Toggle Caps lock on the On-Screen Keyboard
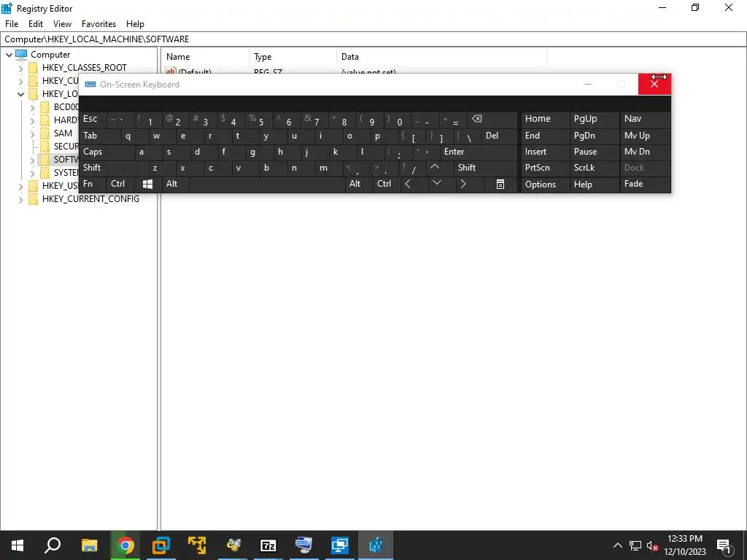Viewport: 747px width, 560px height. click(x=107, y=152)
